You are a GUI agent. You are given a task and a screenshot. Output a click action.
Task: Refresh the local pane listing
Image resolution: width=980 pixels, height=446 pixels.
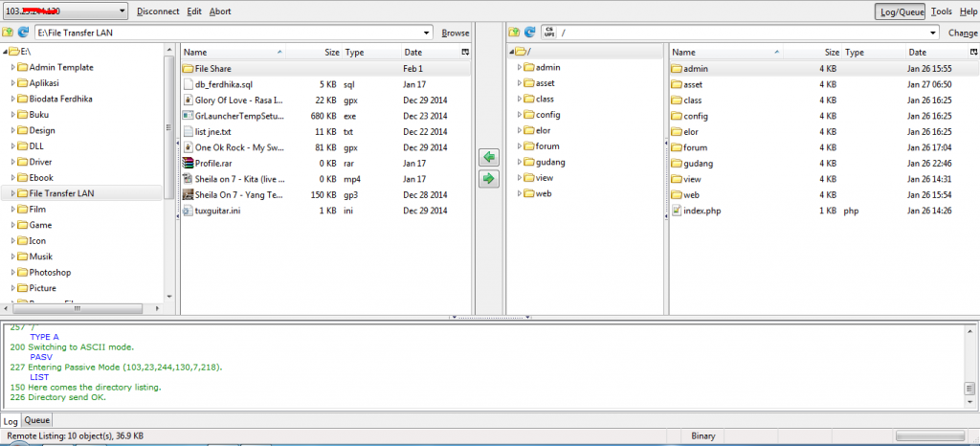pyautogui.click(x=23, y=32)
